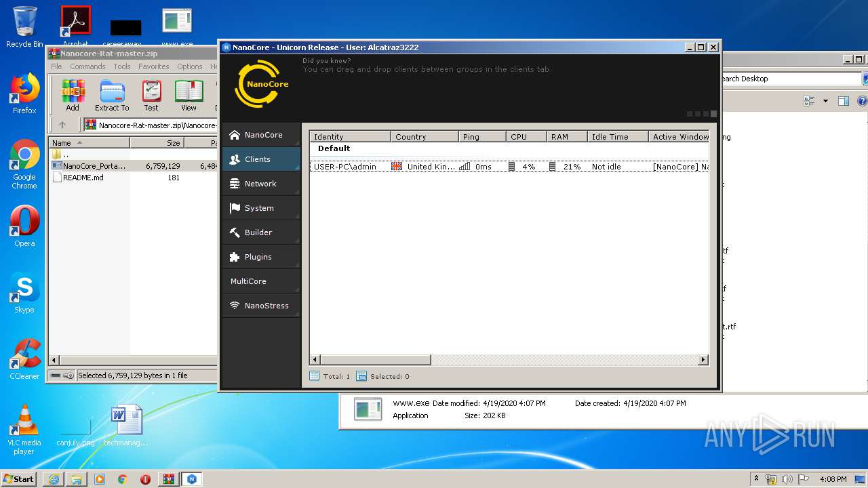Click the client list horizontal scrollbar thumb
Image resolution: width=868 pixels, height=488 pixels.
click(x=375, y=360)
